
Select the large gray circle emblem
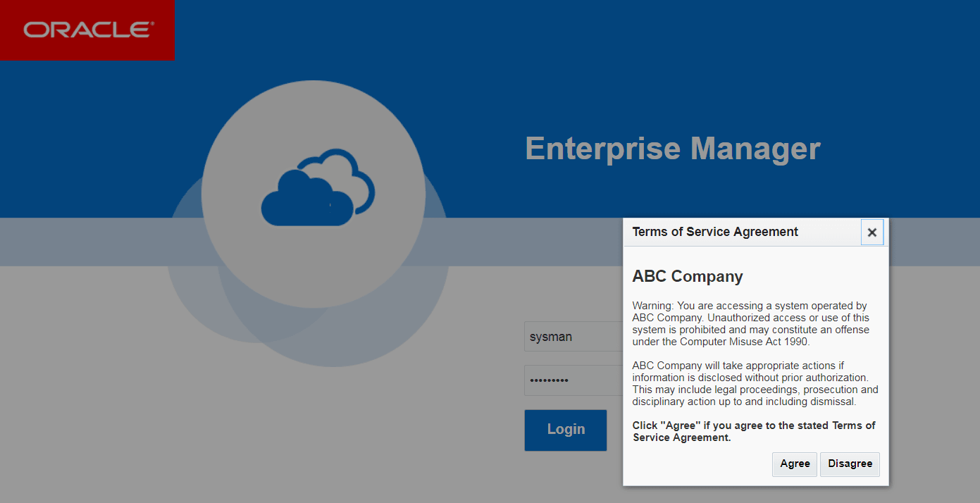[x=314, y=192]
